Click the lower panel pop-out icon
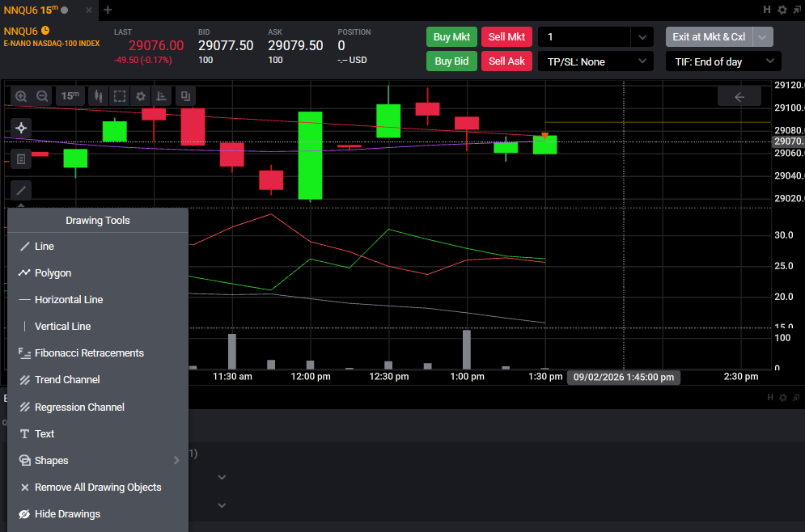 click(x=796, y=398)
